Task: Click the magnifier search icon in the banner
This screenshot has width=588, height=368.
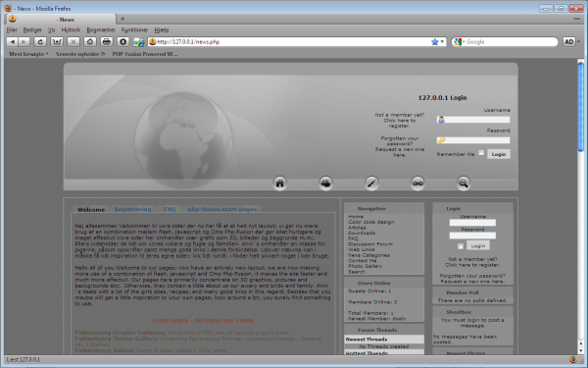Action: click(x=464, y=183)
